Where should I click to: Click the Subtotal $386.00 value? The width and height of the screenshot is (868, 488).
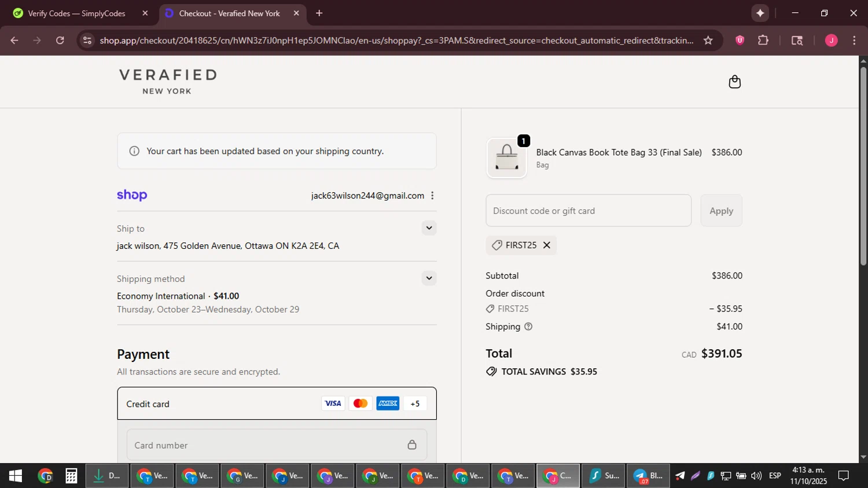pos(727,276)
